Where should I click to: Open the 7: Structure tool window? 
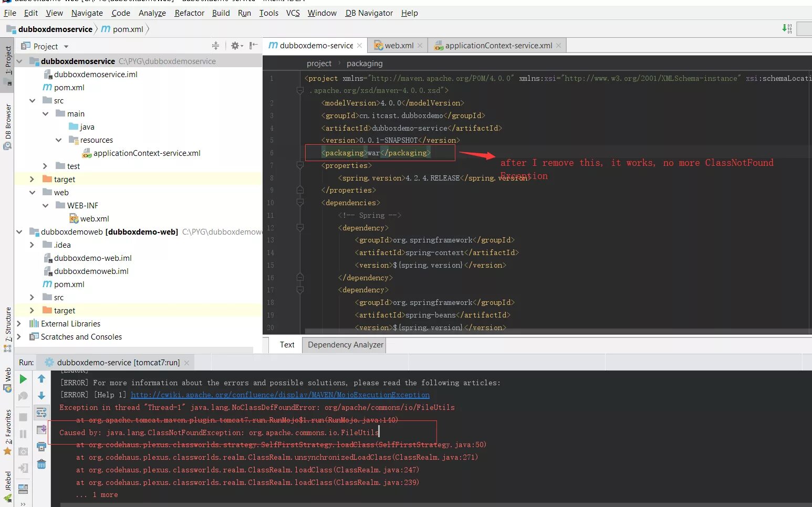tap(7, 330)
